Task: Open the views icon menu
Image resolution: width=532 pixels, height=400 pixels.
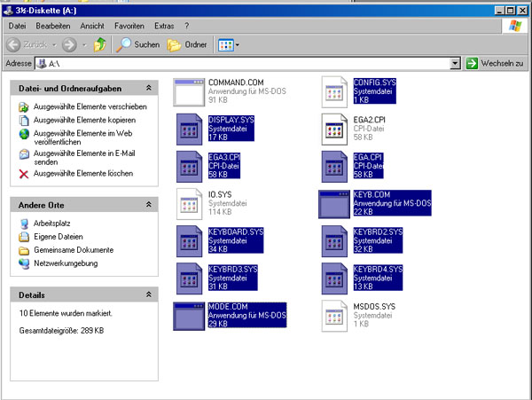Action: coord(229,44)
